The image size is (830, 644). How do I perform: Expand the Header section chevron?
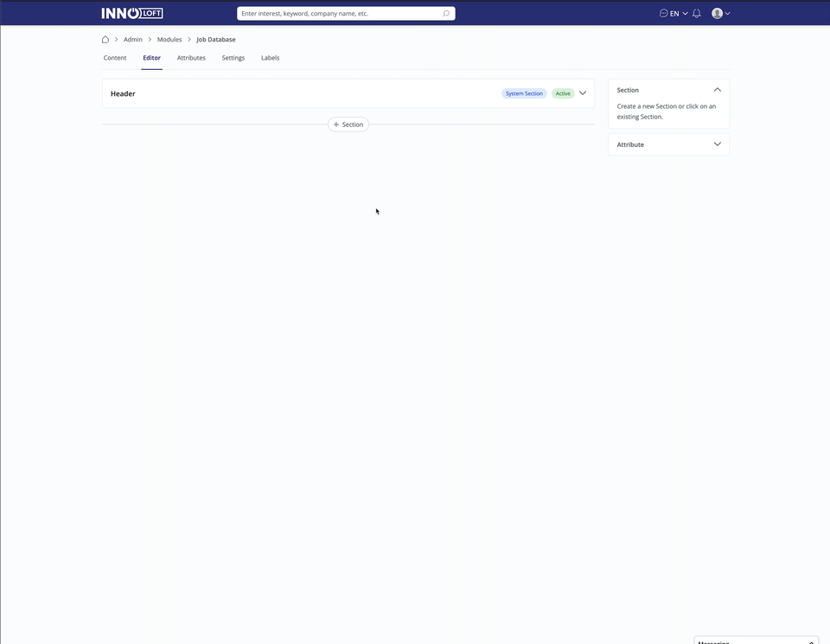(x=583, y=93)
